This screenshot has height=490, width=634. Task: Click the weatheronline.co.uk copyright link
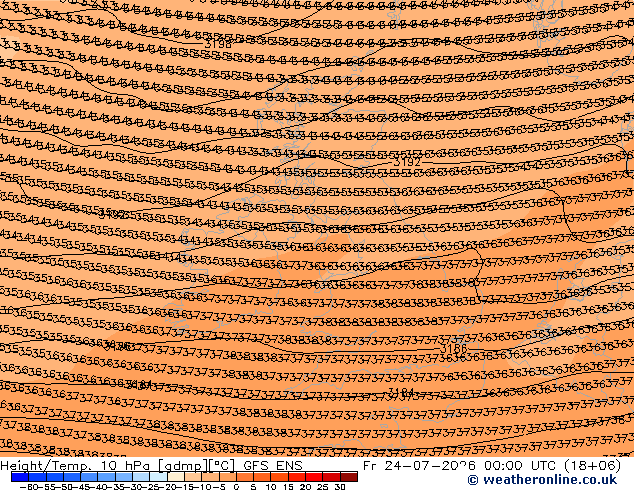[x=542, y=480]
